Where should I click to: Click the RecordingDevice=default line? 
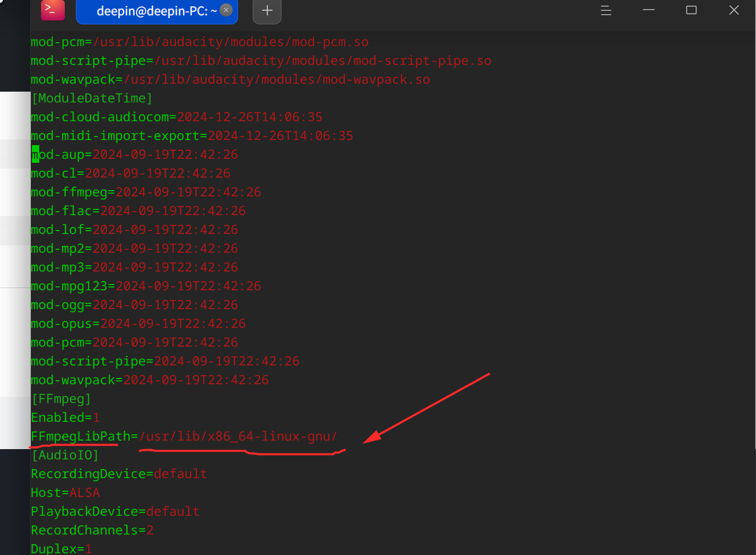pyautogui.click(x=119, y=474)
